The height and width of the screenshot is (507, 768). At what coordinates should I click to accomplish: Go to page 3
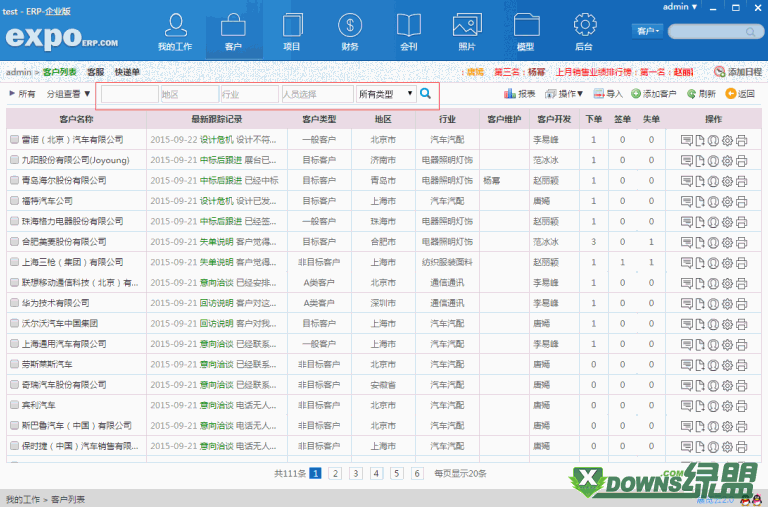pyautogui.click(x=356, y=474)
